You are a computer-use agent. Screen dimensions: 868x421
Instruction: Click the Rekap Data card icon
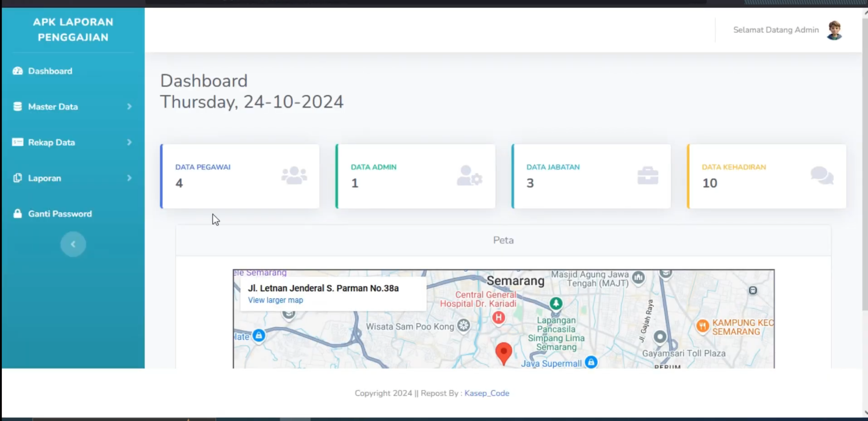pyautogui.click(x=18, y=142)
